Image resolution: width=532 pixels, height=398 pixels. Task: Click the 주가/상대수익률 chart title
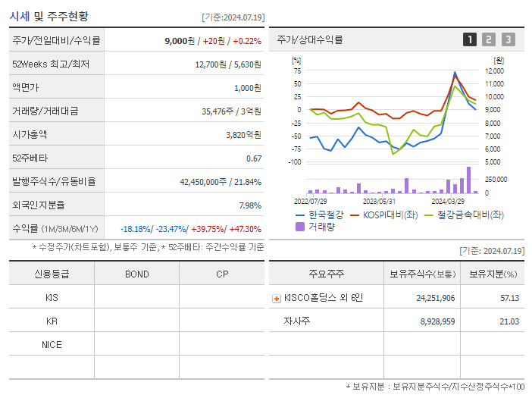click(310, 39)
